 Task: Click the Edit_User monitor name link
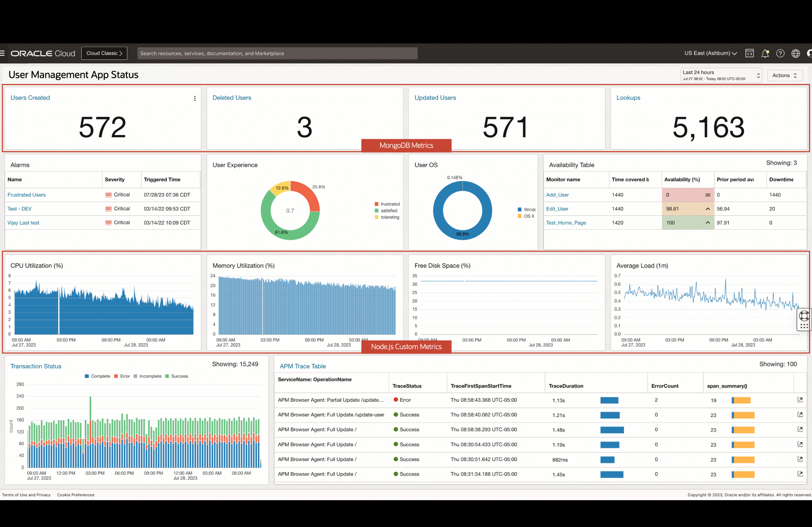pyautogui.click(x=556, y=208)
